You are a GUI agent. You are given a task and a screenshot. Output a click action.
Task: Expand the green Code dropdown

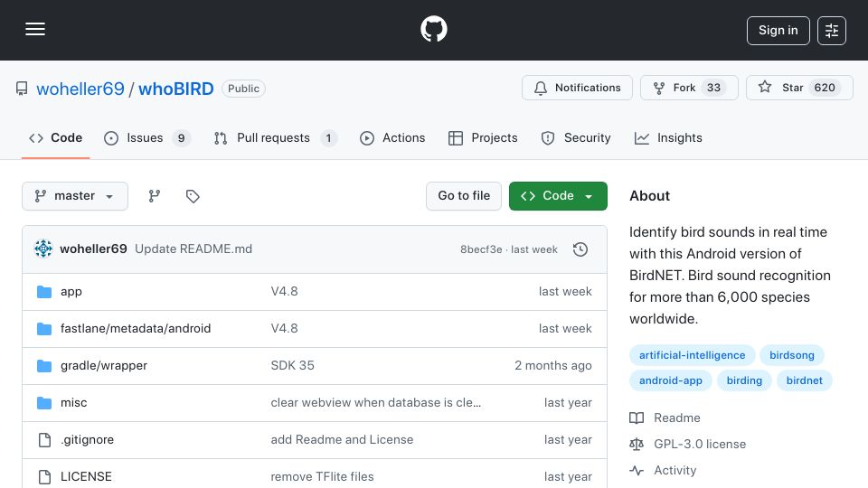click(x=558, y=196)
